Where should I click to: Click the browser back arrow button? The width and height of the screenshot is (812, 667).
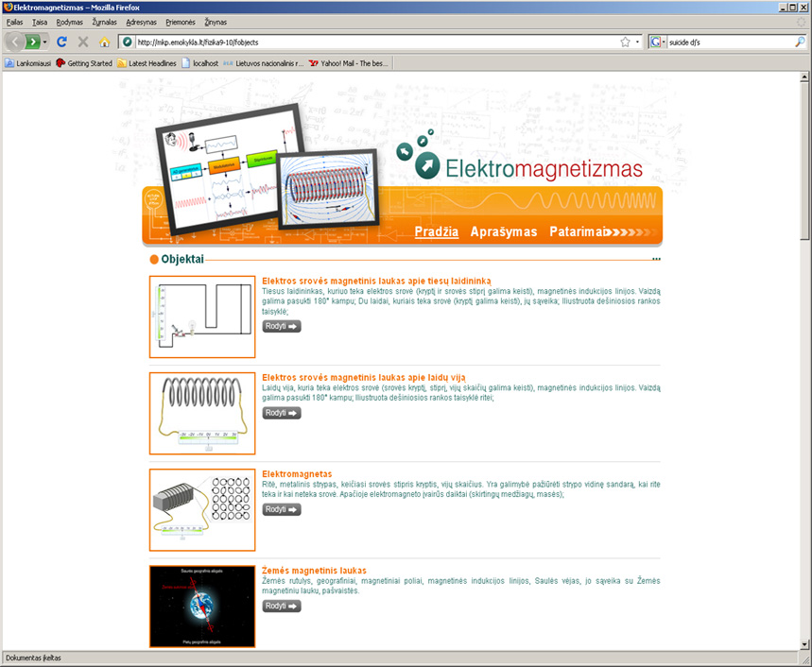click(x=16, y=42)
